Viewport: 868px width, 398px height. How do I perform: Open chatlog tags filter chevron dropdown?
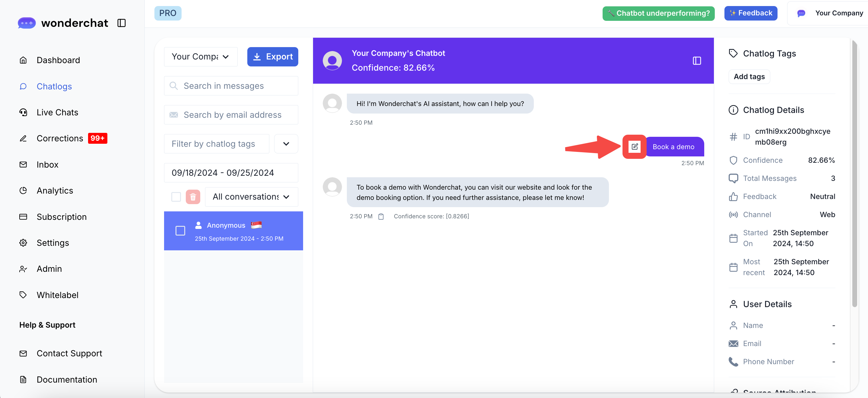(x=286, y=144)
